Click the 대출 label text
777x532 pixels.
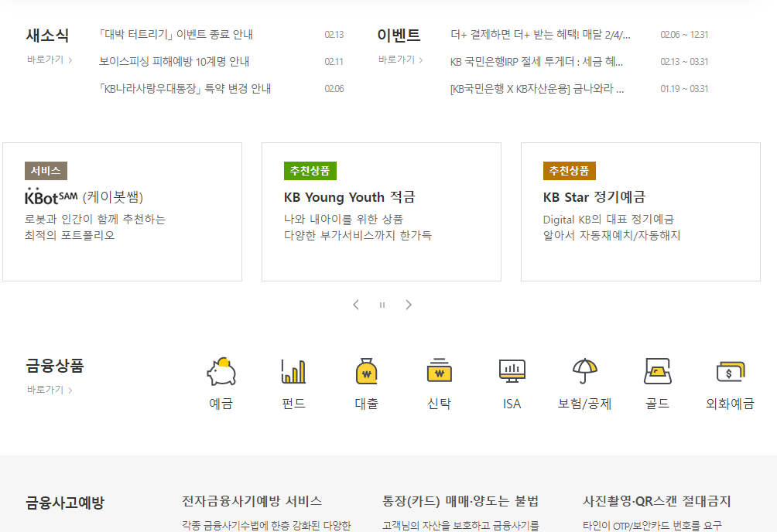click(x=366, y=404)
